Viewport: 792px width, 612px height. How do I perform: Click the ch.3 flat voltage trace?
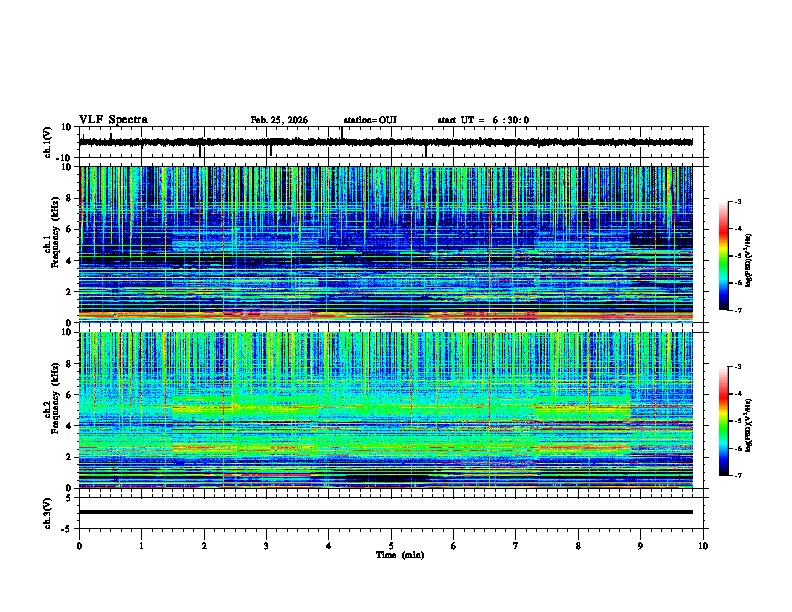(x=386, y=512)
